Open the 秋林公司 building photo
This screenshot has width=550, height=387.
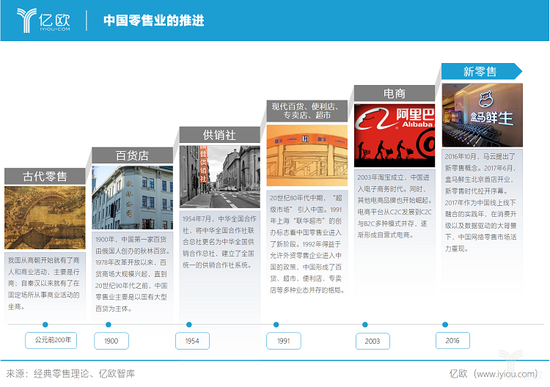pos(132,198)
